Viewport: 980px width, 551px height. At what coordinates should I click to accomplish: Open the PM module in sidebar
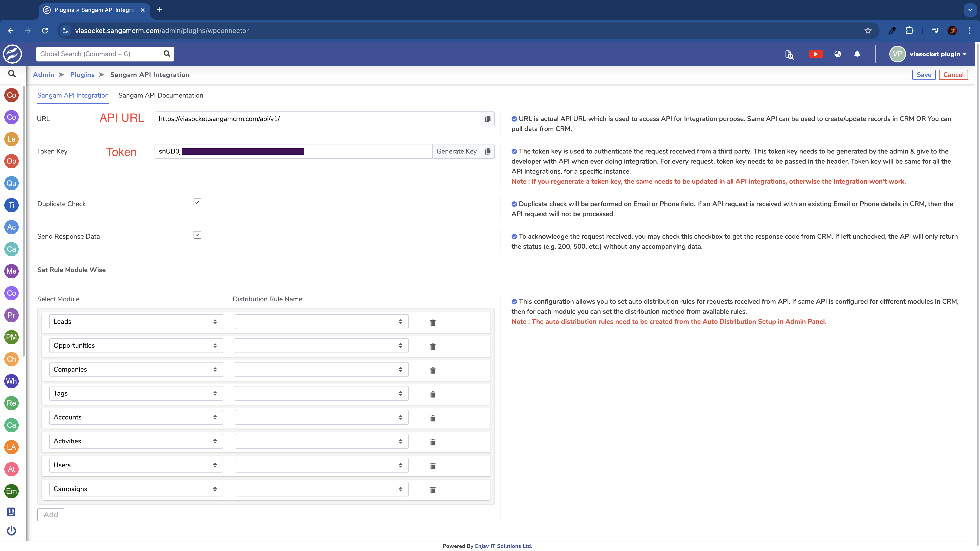(x=11, y=337)
